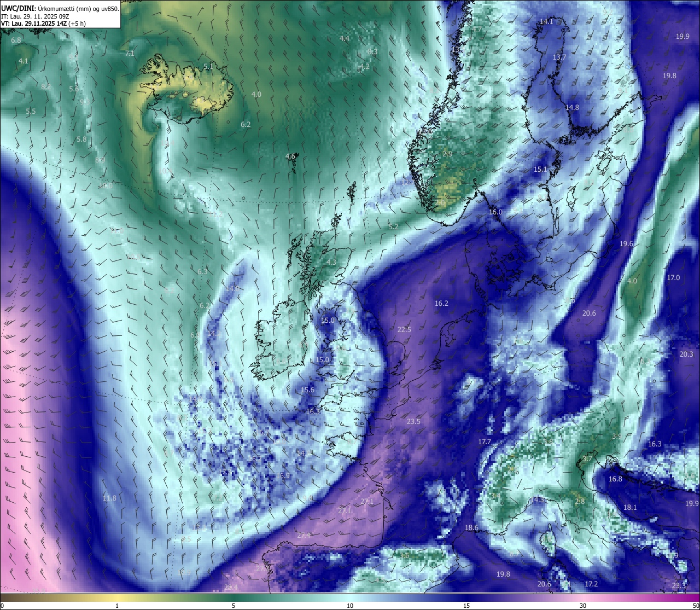This screenshot has height=610, width=700.
Task: Click the value "18.1" on the map
Action: tap(630, 508)
